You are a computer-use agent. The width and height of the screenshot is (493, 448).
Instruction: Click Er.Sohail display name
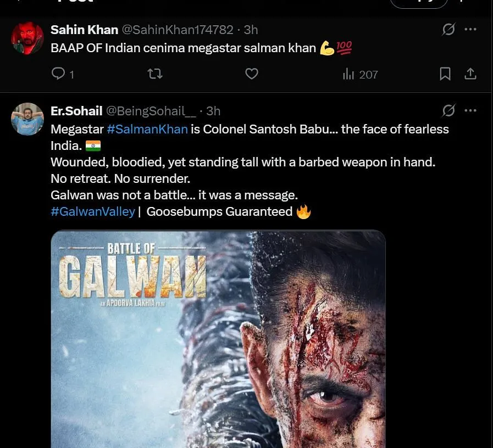76,111
